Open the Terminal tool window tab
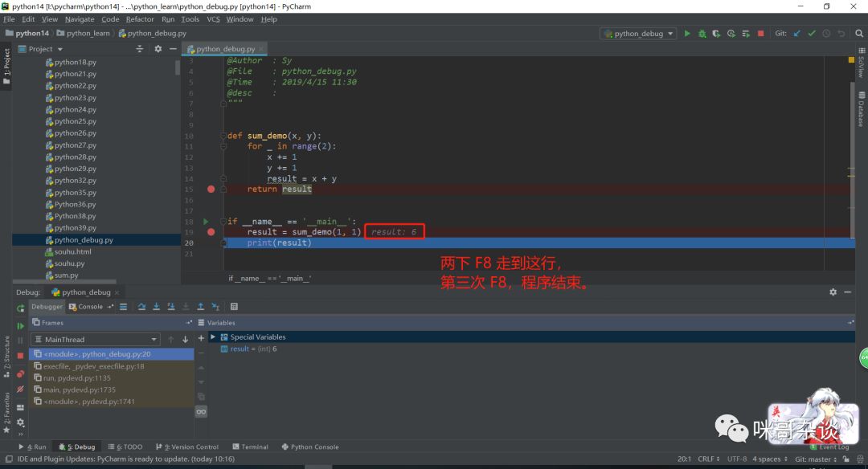Viewport: 868px width, 469px height. point(250,447)
